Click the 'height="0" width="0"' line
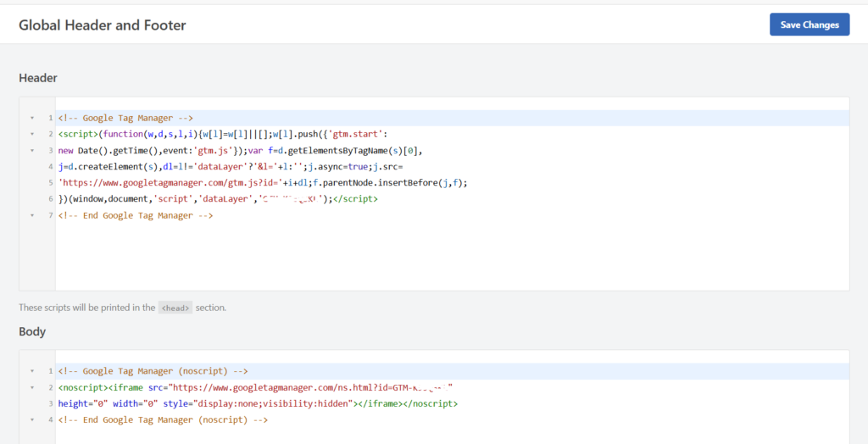868x444 pixels. point(258,403)
